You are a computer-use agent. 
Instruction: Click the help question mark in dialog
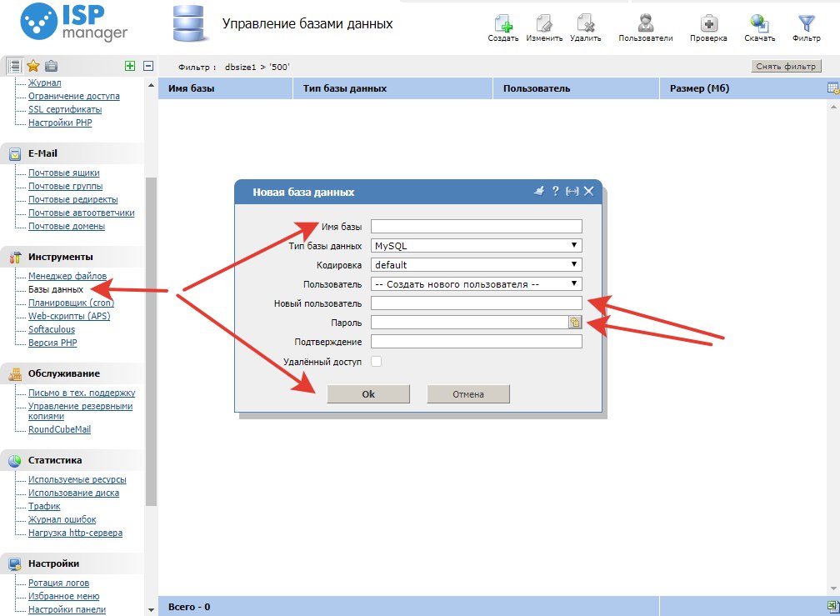tap(555, 191)
